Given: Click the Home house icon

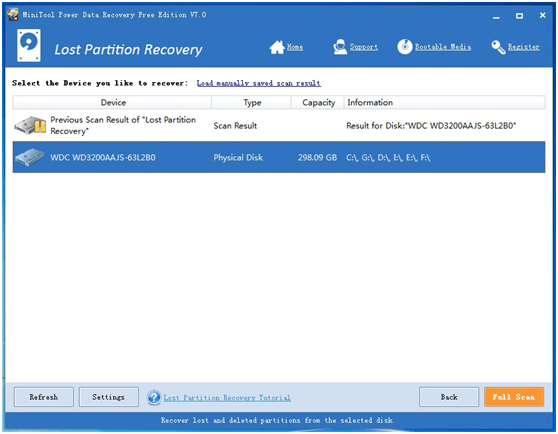Looking at the screenshot, I should point(277,47).
